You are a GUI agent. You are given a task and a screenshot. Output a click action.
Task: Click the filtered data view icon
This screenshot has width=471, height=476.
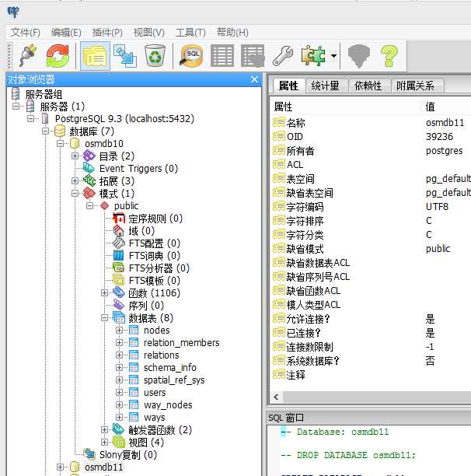click(x=253, y=55)
